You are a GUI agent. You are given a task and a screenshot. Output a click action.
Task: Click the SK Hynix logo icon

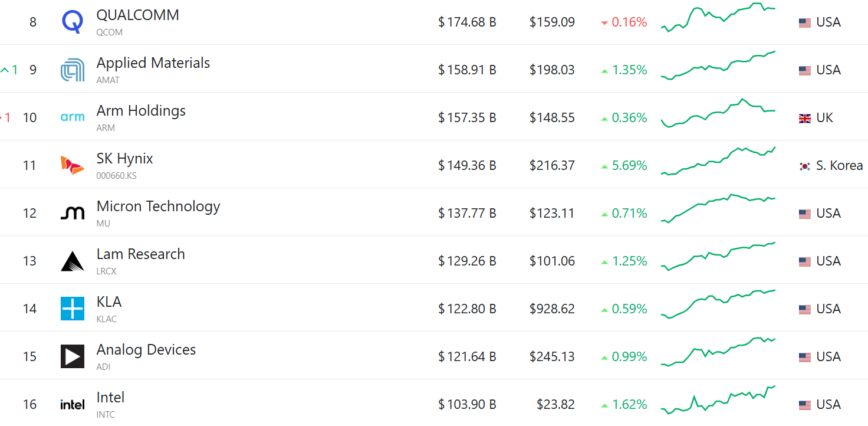point(73,165)
